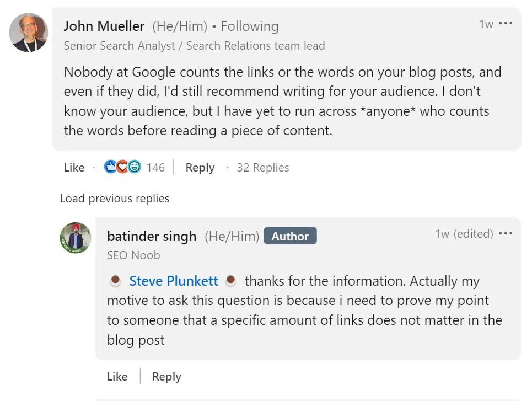
Task: Click the heart Love reaction icon
Action: coord(122,167)
